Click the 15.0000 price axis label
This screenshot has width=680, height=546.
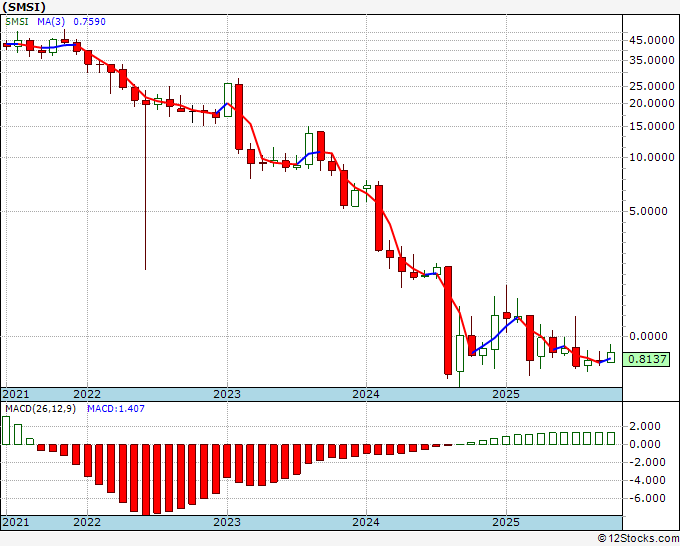click(x=652, y=126)
